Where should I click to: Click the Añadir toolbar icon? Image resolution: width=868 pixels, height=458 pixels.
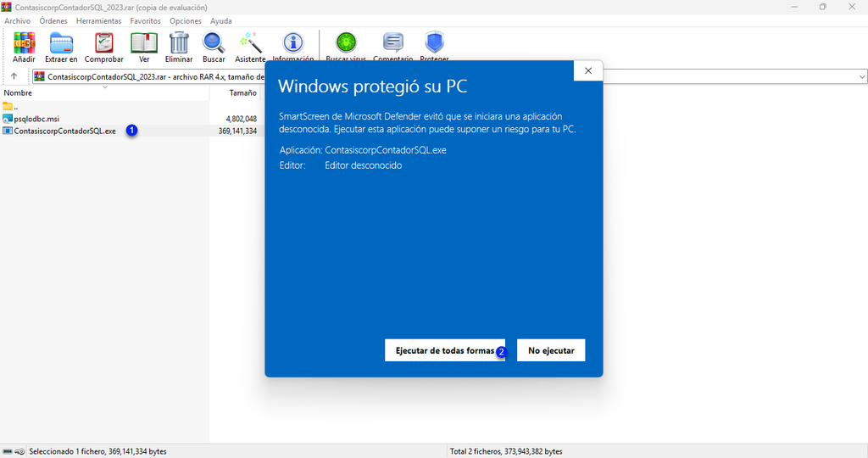tap(24, 43)
